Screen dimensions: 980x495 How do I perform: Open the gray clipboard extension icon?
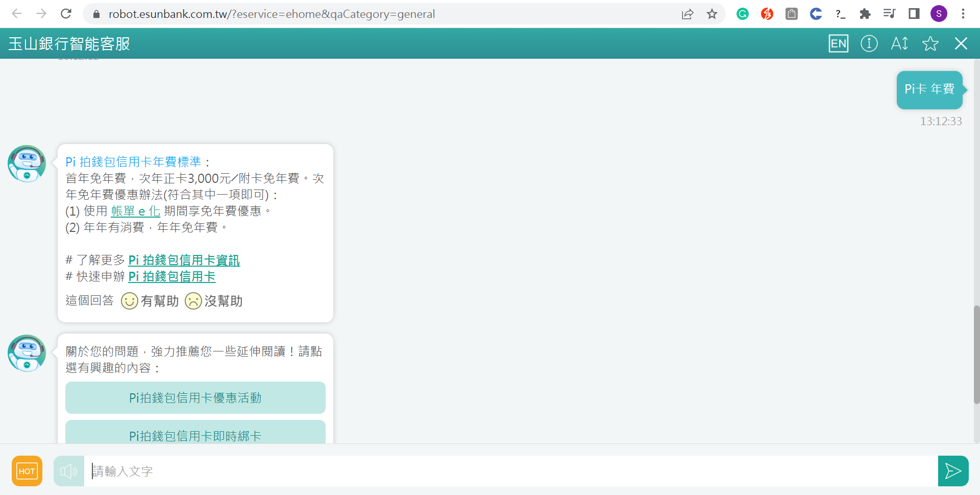(792, 14)
